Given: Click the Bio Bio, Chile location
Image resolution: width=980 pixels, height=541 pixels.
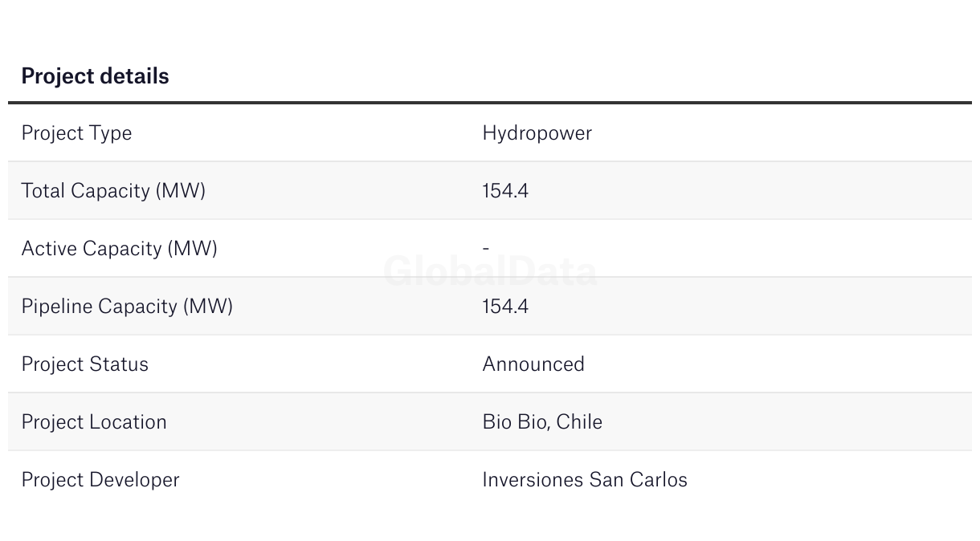Looking at the screenshot, I should (x=542, y=422).
